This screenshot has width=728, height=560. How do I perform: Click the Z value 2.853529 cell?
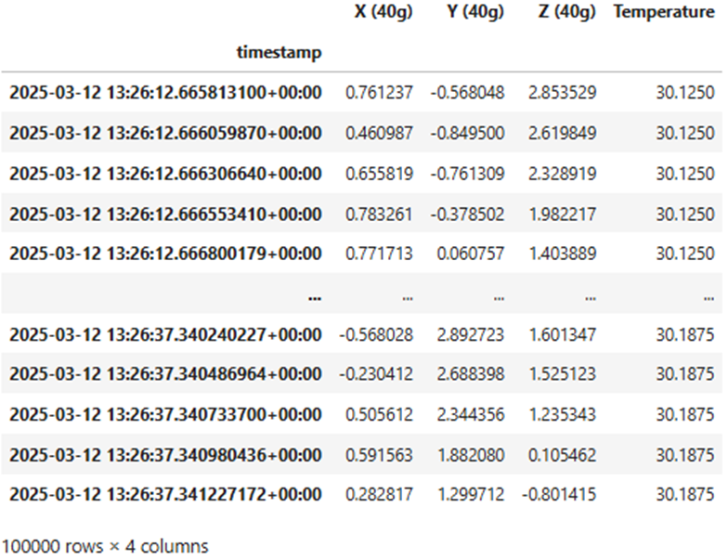[x=565, y=93]
